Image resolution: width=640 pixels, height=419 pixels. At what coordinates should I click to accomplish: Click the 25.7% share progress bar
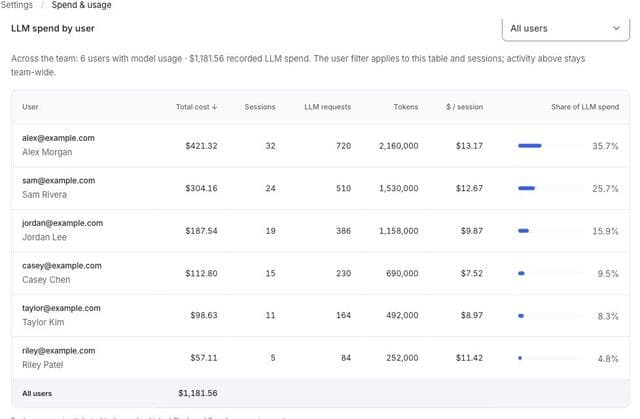551,188
